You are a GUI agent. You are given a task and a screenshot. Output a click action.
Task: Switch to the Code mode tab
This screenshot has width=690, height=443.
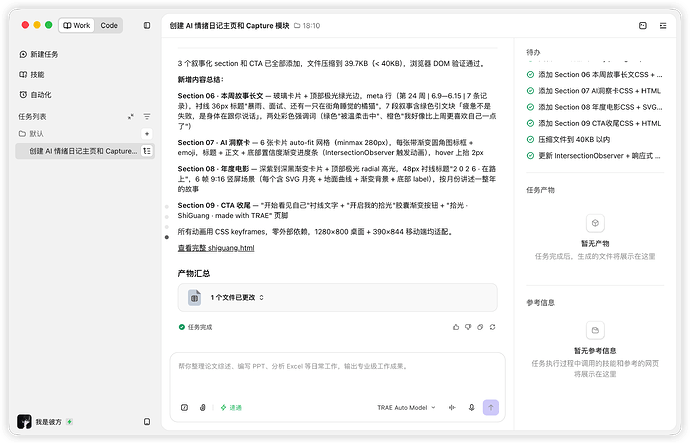[x=109, y=26]
